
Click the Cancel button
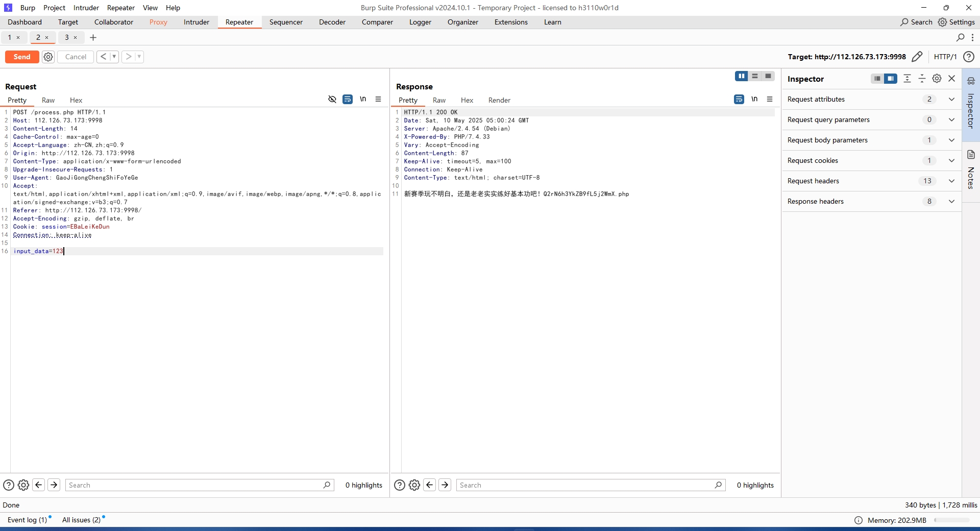(x=76, y=57)
